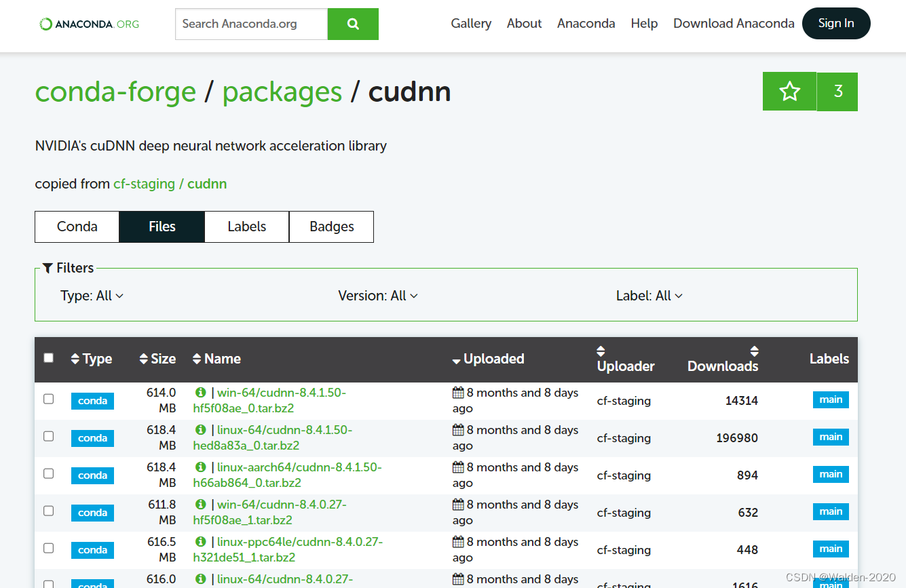Open the packages breadcrumb link
The image size is (906, 588).
[282, 92]
